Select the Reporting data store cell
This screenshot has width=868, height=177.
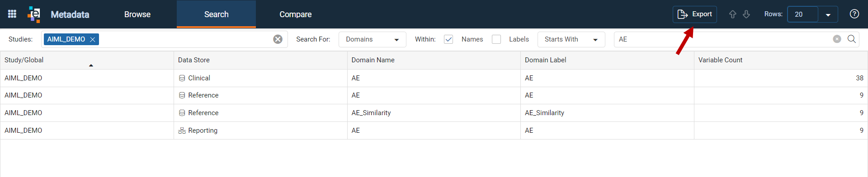click(x=260, y=130)
